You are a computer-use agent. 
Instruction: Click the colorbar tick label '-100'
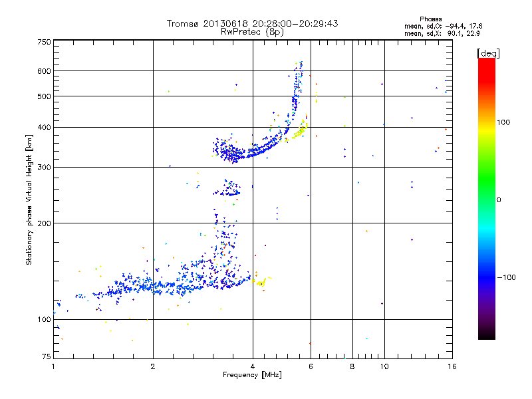[506, 277]
